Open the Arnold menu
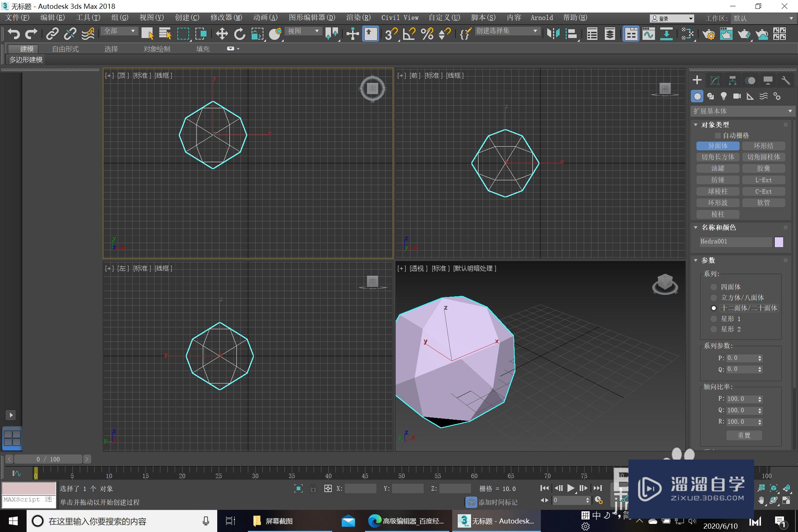The height and width of the screenshot is (532, 798). (542, 18)
